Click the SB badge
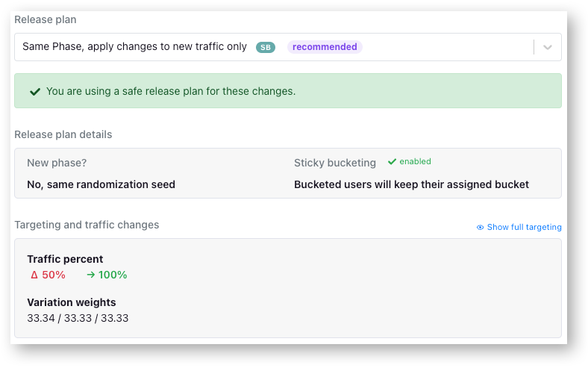This screenshot has height=368, width=588. click(266, 47)
